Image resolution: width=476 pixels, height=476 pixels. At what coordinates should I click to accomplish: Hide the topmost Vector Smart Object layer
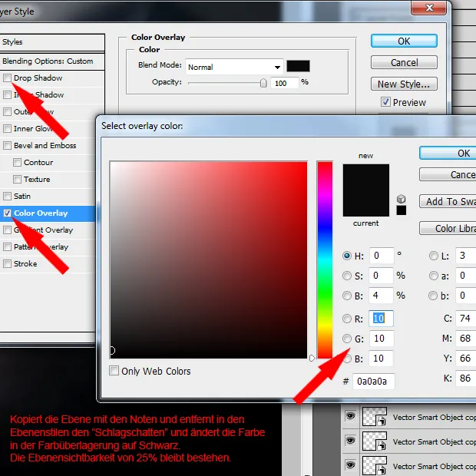click(x=350, y=416)
